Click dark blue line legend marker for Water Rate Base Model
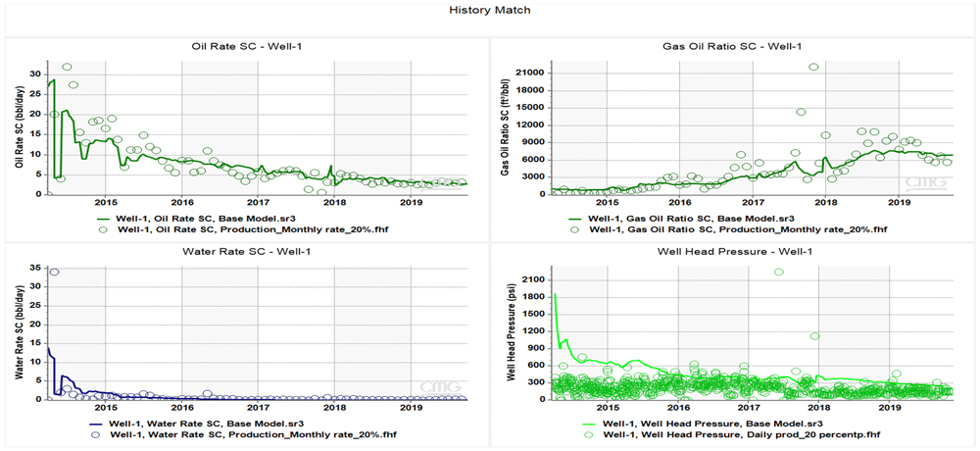 (96, 423)
